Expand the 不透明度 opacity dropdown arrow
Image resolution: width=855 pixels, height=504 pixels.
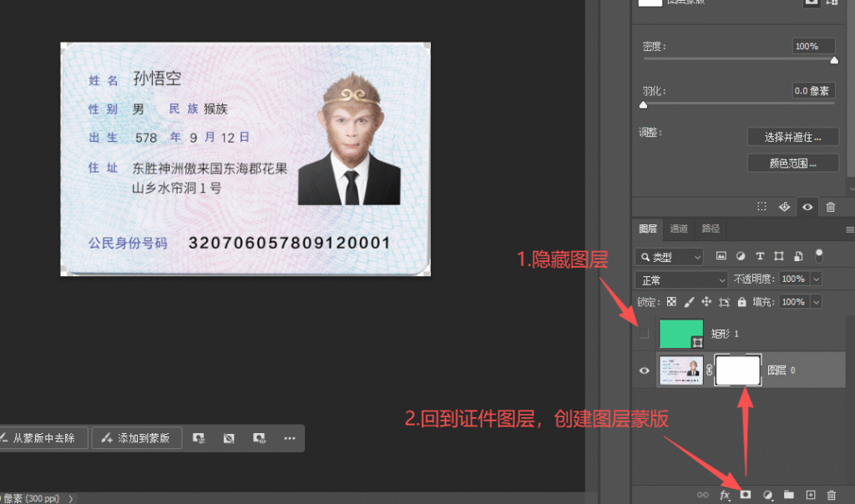[817, 279]
